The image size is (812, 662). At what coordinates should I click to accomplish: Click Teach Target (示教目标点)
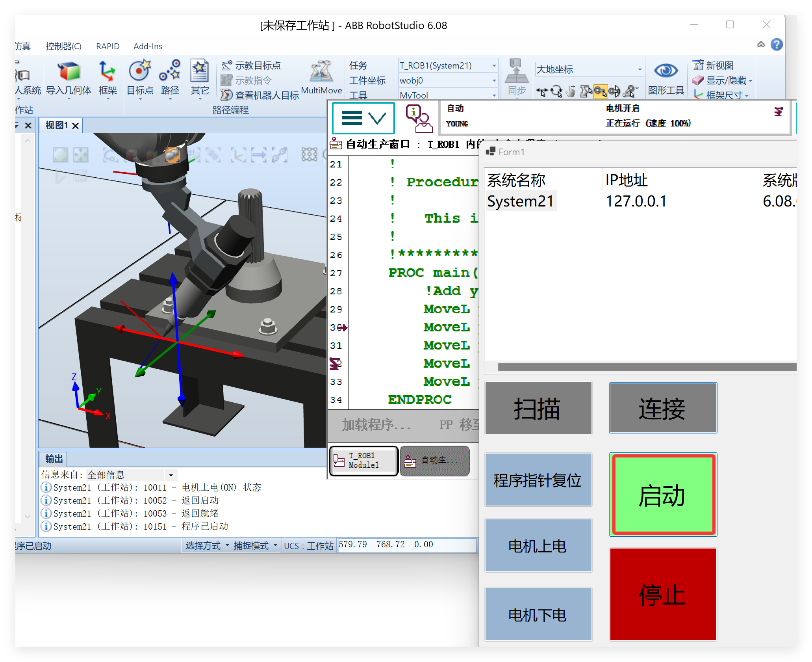[x=251, y=65]
